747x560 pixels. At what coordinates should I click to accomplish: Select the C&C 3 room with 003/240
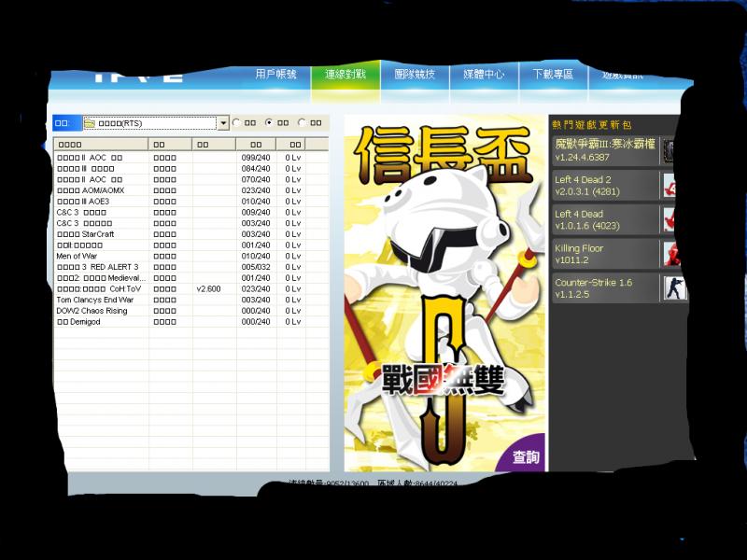191,223
